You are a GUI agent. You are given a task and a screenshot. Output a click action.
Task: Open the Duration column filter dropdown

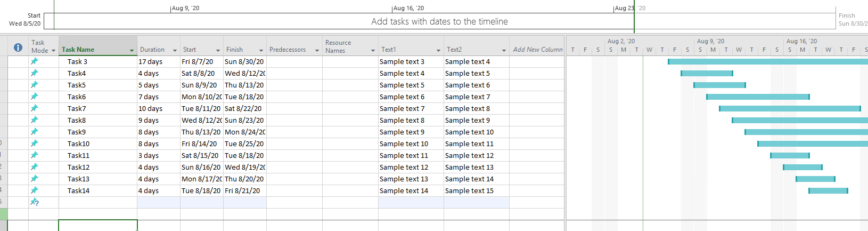175,51
